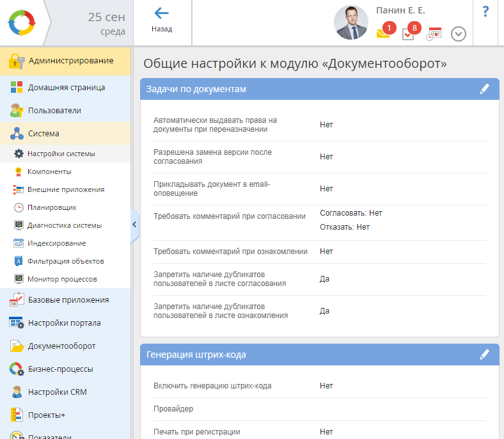
Task: Collapse the left sidebar panel
Action: [134, 224]
